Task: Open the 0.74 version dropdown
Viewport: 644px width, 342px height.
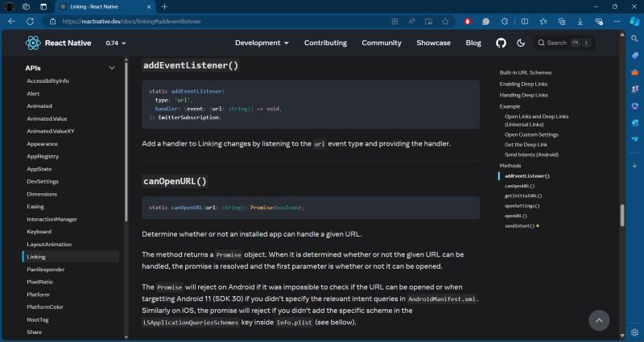Action: (117, 43)
